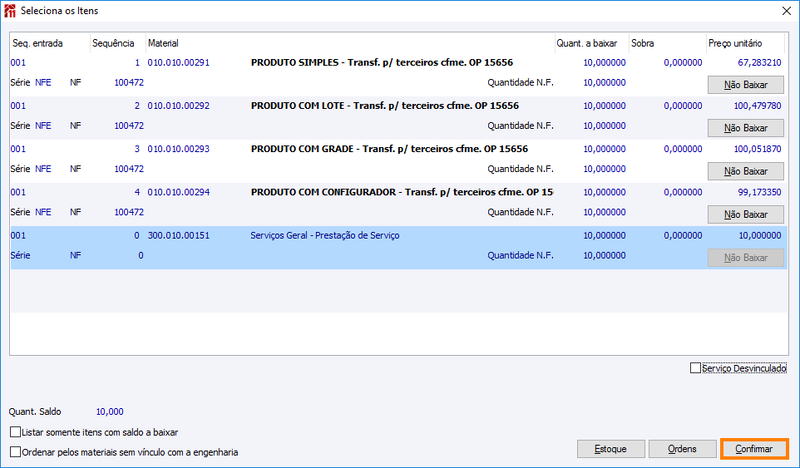800x468 pixels.
Task: Select material code 300.010.00151
Action: (x=179, y=236)
